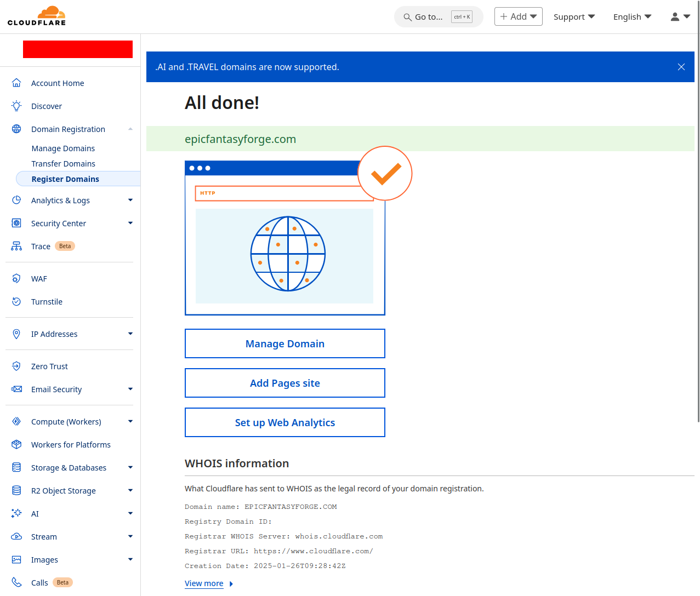Expand the Stream section arrow
700x596 pixels.
[130, 536]
